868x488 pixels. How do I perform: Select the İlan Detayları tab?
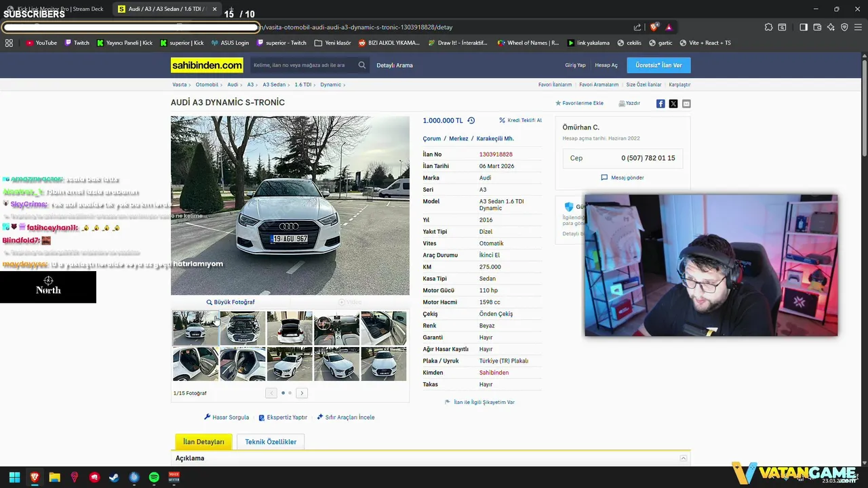click(203, 442)
